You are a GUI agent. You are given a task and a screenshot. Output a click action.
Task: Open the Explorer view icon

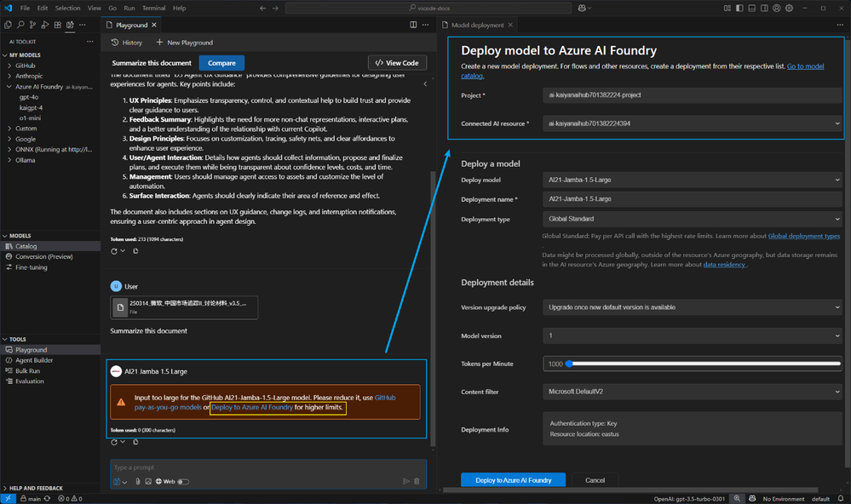pyautogui.click(x=8, y=25)
